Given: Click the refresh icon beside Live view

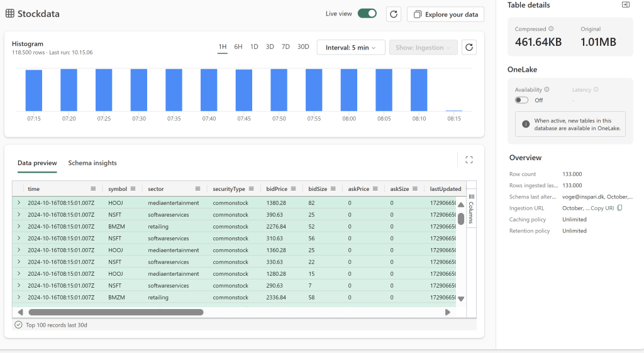Looking at the screenshot, I should point(393,14).
